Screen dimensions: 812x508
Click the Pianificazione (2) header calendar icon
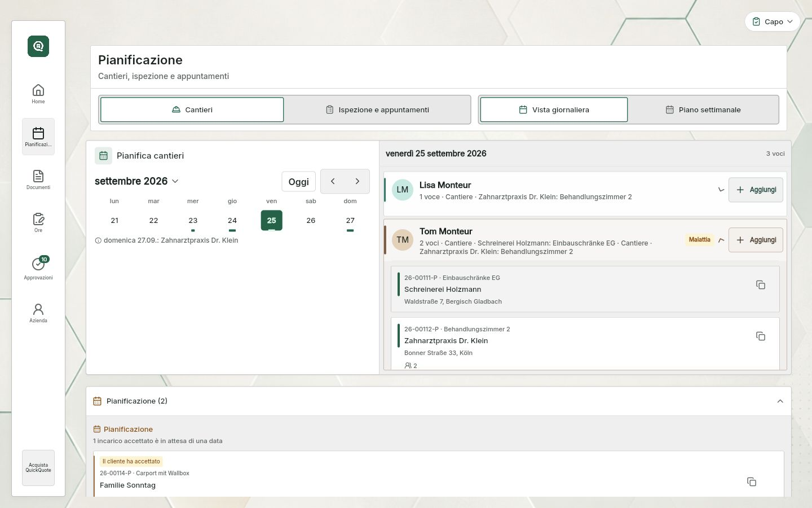97,401
